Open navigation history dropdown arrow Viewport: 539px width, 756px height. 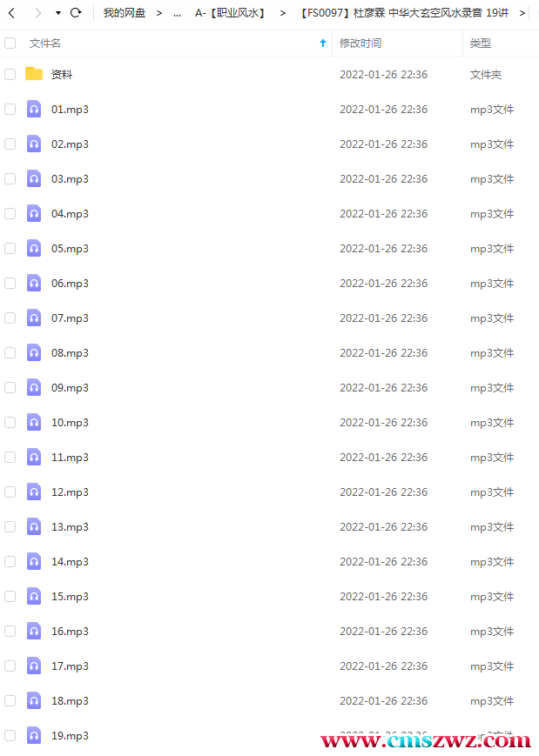tap(57, 13)
